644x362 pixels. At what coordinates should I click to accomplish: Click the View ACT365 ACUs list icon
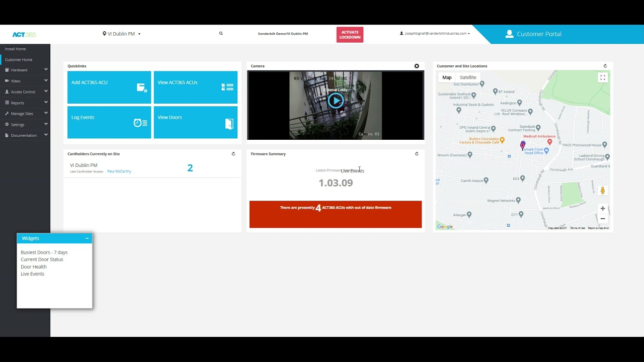point(227,87)
